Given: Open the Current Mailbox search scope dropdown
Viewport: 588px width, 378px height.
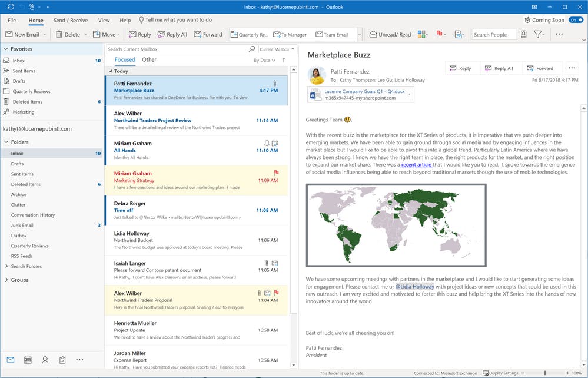Looking at the screenshot, I should click(x=278, y=49).
